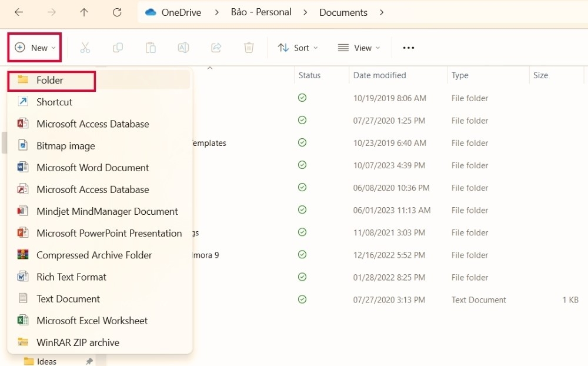Screen dimensions: 588x366
Task: Open the View options dropdown
Action: click(359, 48)
